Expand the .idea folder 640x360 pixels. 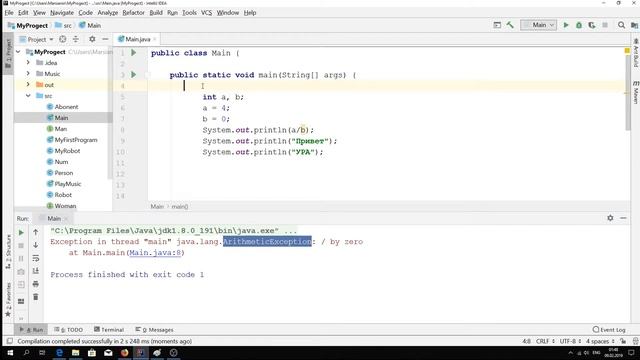[28, 63]
